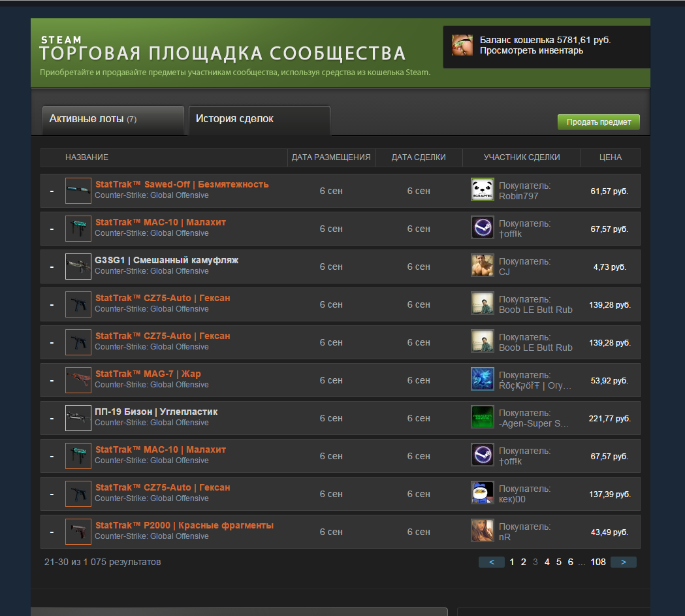The height and width of the screenshot is (616, 685).
Task: Go to page 4 of results
Action: click(x=547, y=562)
